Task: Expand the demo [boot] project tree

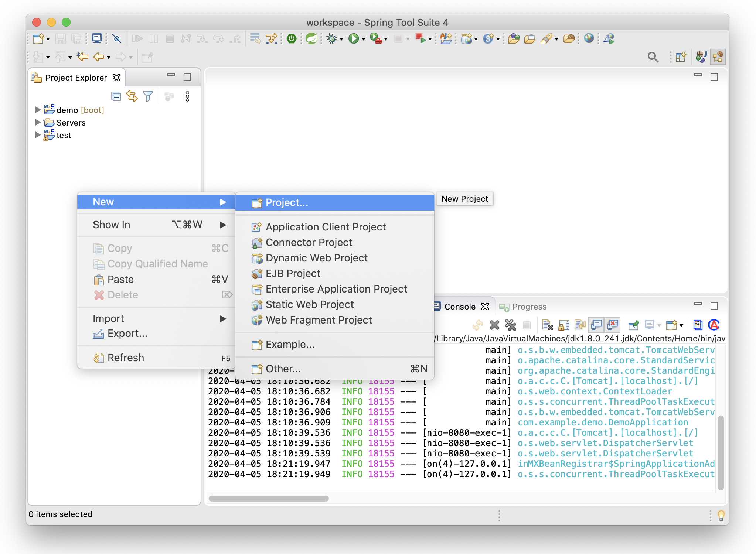Action: pos(38,110)
